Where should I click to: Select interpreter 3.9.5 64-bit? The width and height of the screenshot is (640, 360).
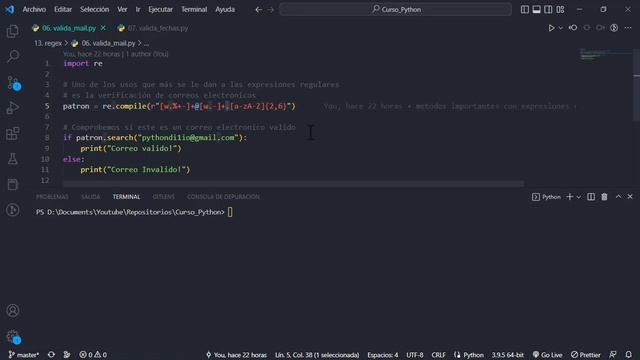(507, 355)
